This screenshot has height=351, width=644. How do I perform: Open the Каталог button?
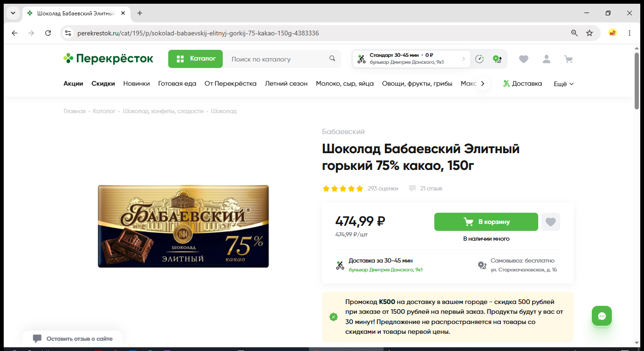point(196,59)
